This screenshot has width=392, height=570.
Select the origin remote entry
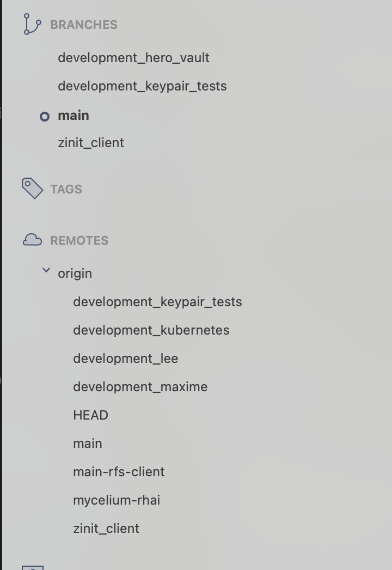(x=75, y=274)
